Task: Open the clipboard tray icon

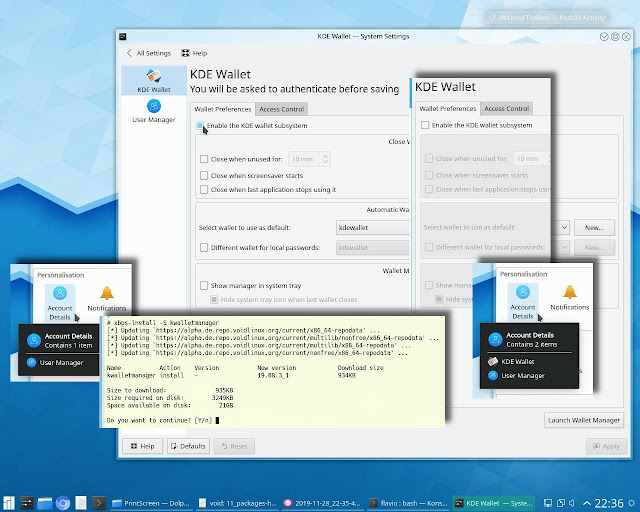Action: tap(561, 503)
